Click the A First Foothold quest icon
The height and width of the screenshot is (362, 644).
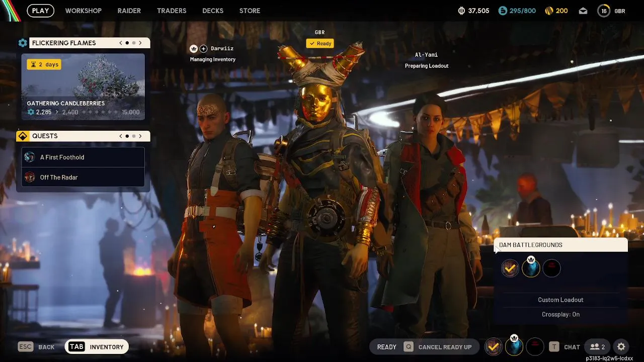click(30, 157)
